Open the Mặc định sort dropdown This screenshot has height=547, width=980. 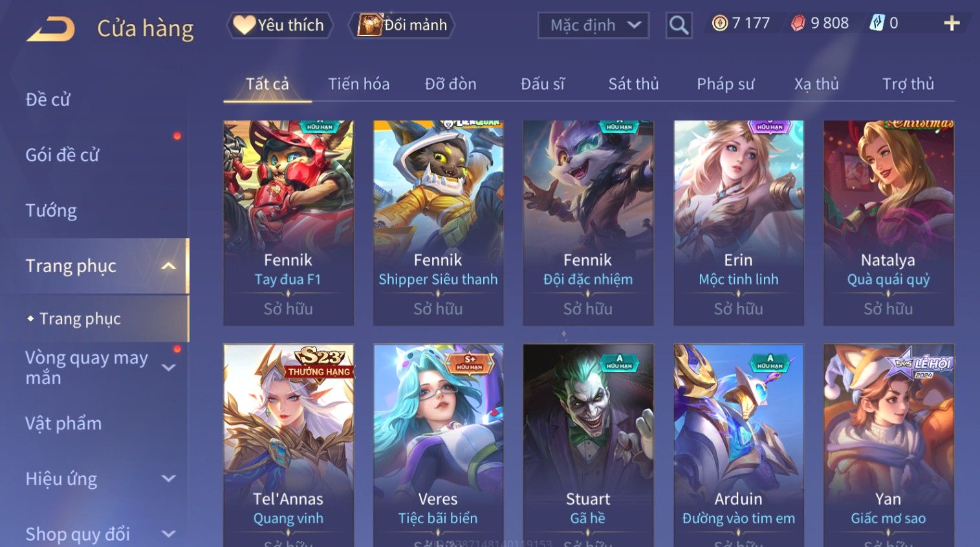pos(593,25)
